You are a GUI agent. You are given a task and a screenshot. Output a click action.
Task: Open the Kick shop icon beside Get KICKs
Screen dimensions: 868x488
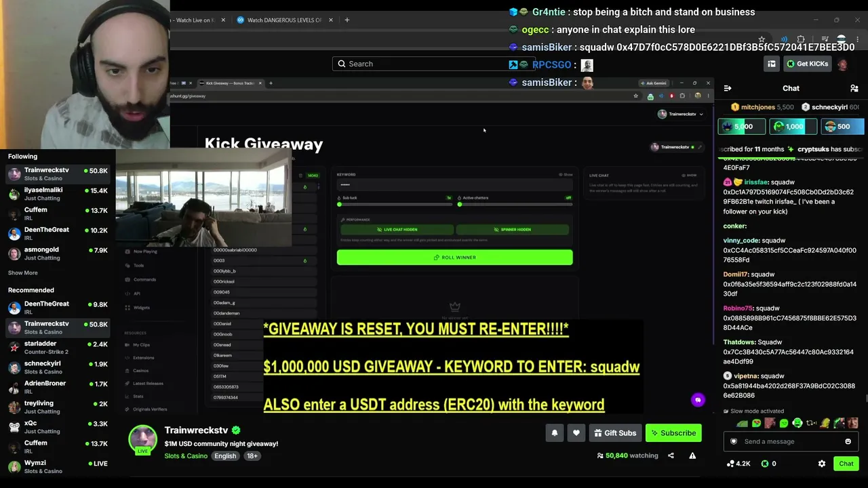point(772,64)
